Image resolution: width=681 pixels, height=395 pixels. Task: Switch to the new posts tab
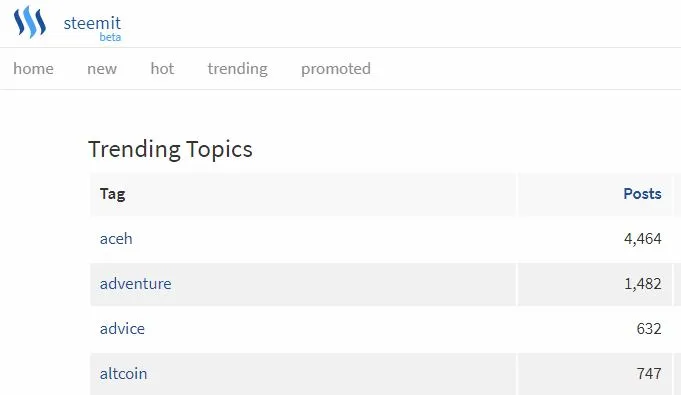pyautogui.click(x=102, y=69)
